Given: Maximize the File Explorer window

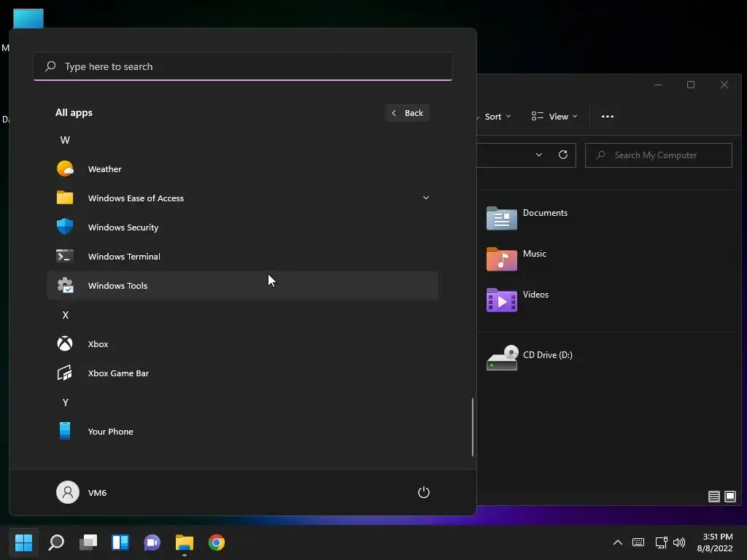Looking at the screenshot, I should [691, 85].
